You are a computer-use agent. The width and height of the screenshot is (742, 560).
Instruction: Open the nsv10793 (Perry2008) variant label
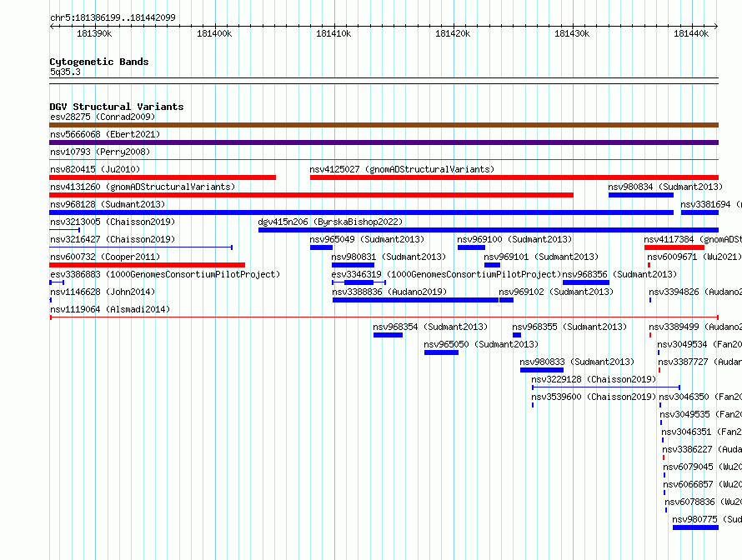point(100,152)
